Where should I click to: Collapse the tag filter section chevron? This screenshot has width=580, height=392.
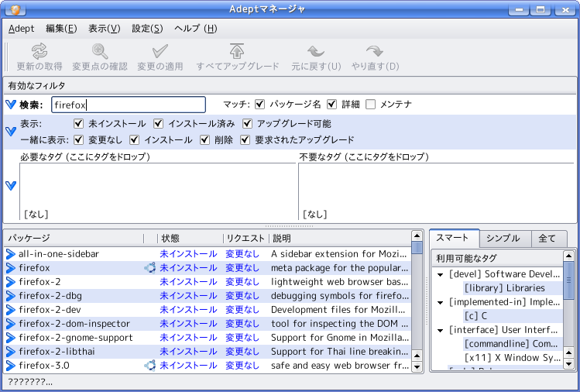[11, 185]
